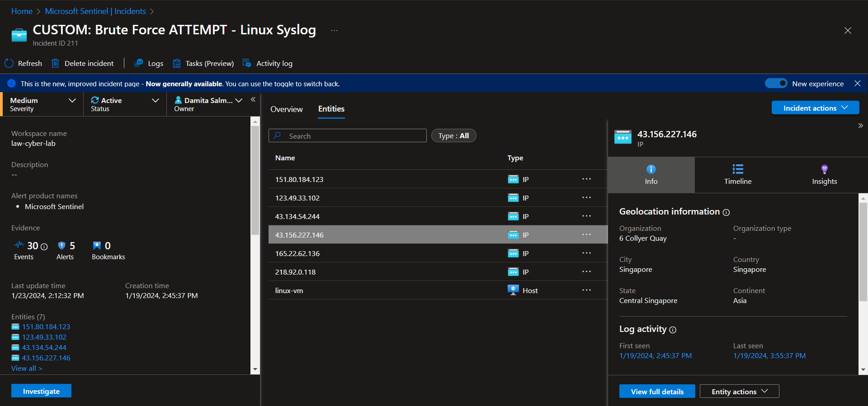Open the Activity log
868x406 pixels.
coord(268,63)
